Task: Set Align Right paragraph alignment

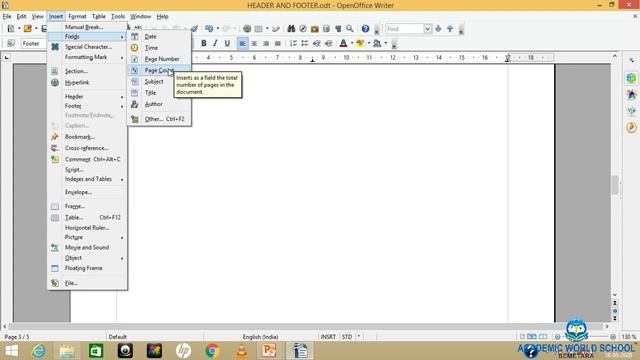Action: pos(266,43)
